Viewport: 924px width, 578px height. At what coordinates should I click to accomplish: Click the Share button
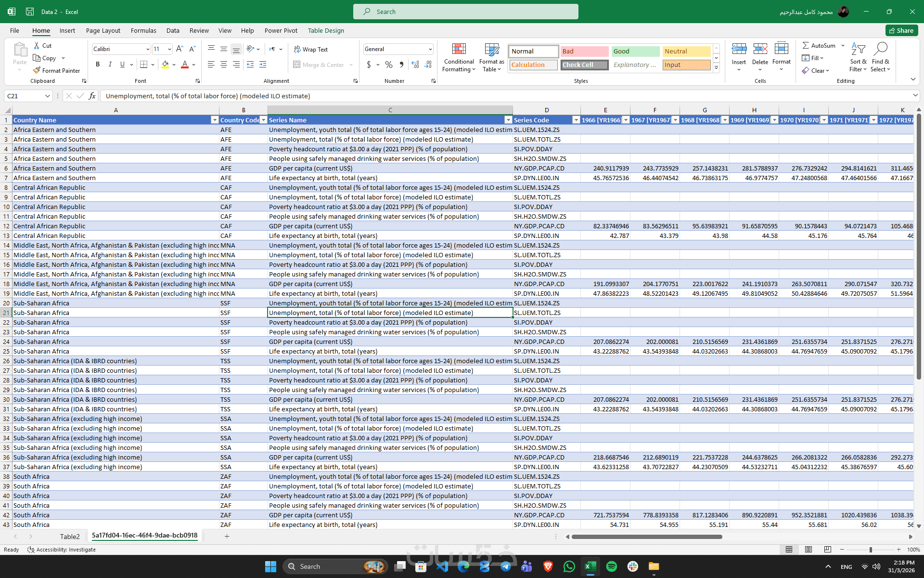click(901, 30)
